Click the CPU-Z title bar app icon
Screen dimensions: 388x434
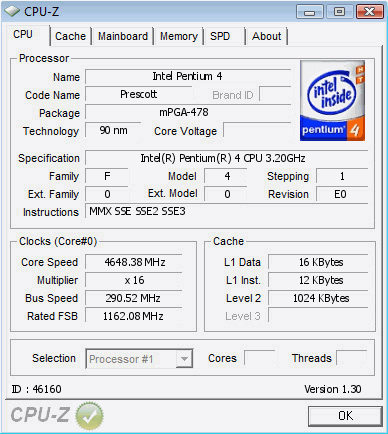[x=12, y=11]
